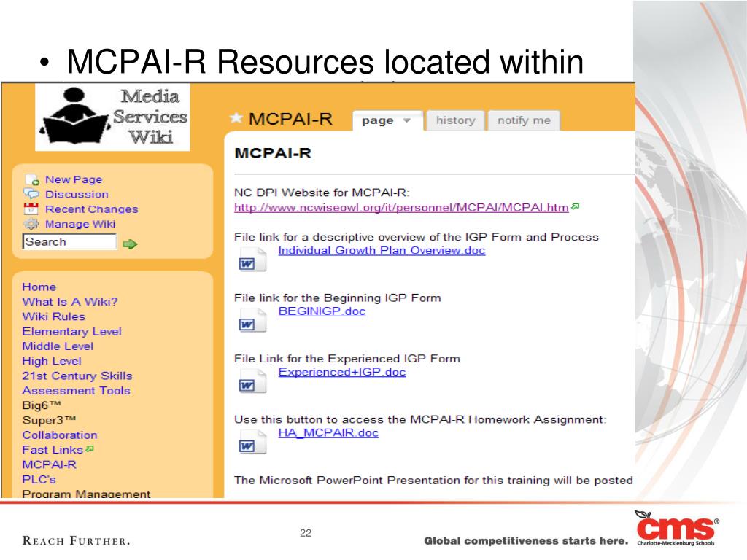Screen dimensions: 747x560
Task: Click the CMS Charlotte-Mecklenburg Schools logo
Action: (x=676, y=528)
